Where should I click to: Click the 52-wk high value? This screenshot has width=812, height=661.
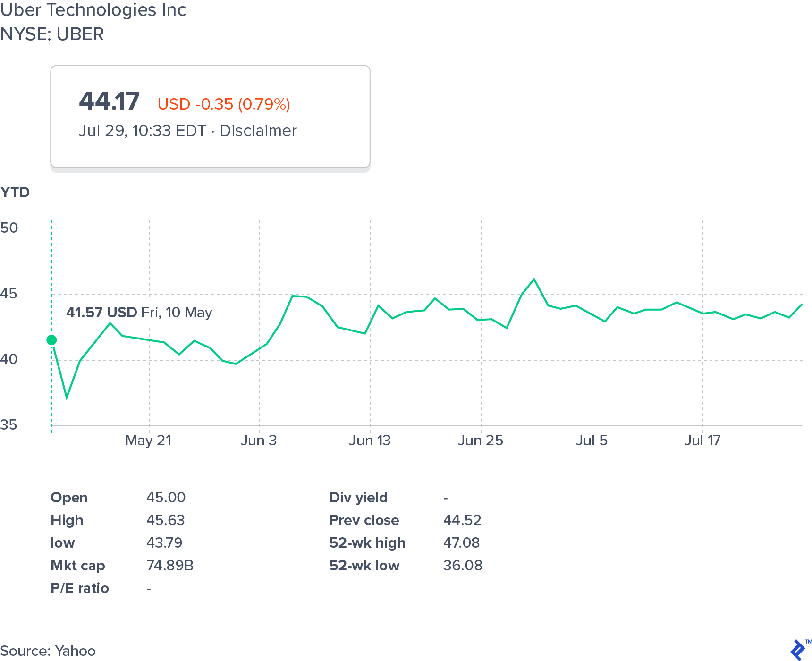click(461, 543)
